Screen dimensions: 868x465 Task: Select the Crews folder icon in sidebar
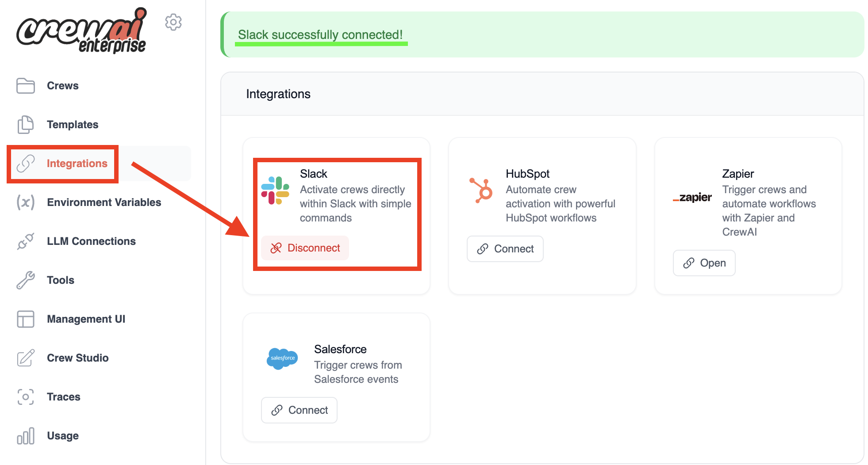click(25, 86)
